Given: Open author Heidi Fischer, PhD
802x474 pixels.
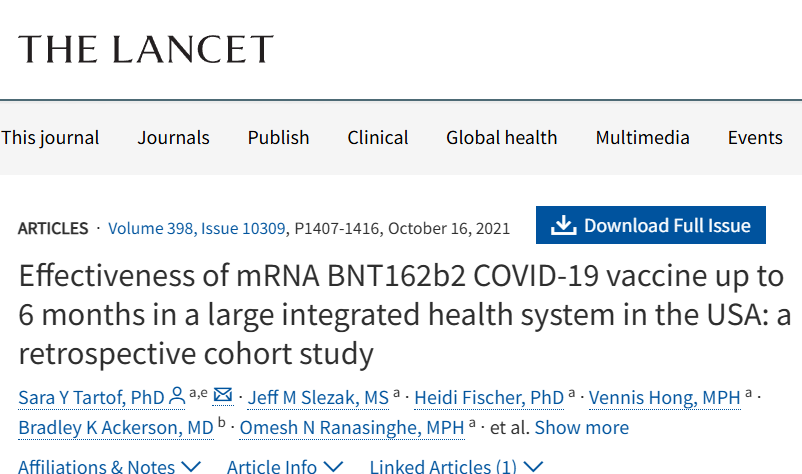Looking at the screenshot, I should (489, 397).
